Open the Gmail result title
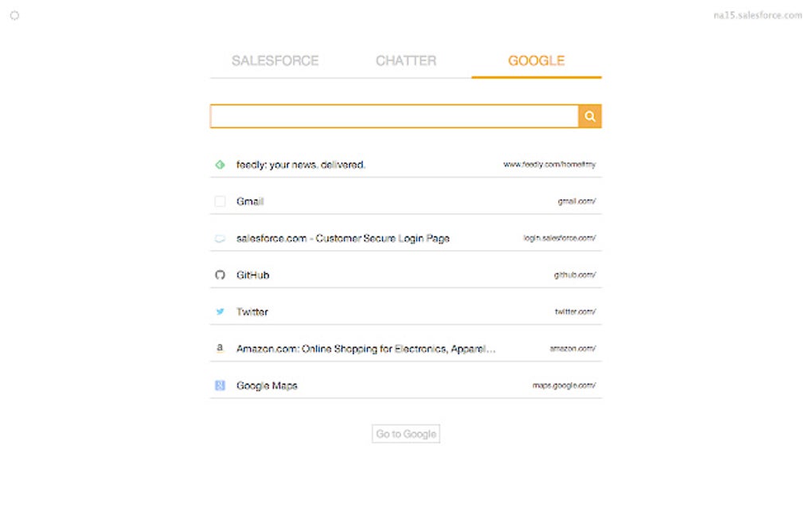 tap(250, 201)
